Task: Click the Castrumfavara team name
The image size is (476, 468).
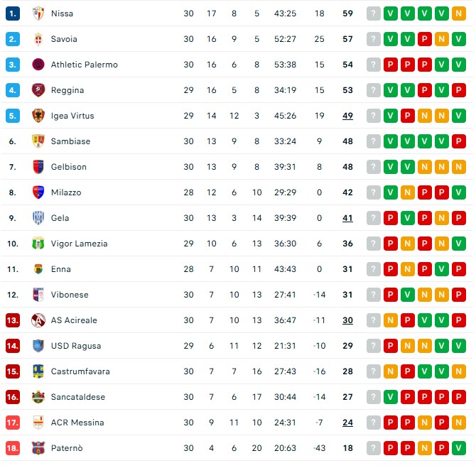Action: (x=80, y=371)
